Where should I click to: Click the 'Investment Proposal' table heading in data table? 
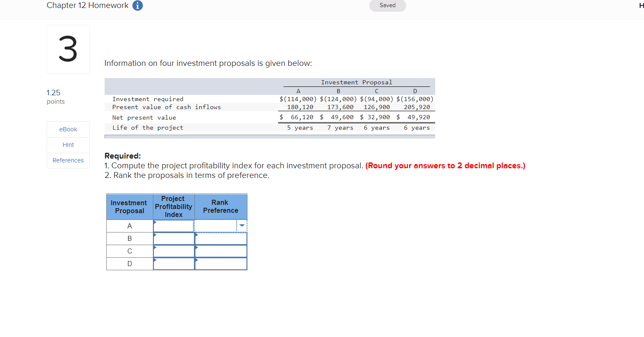[357, 82]
